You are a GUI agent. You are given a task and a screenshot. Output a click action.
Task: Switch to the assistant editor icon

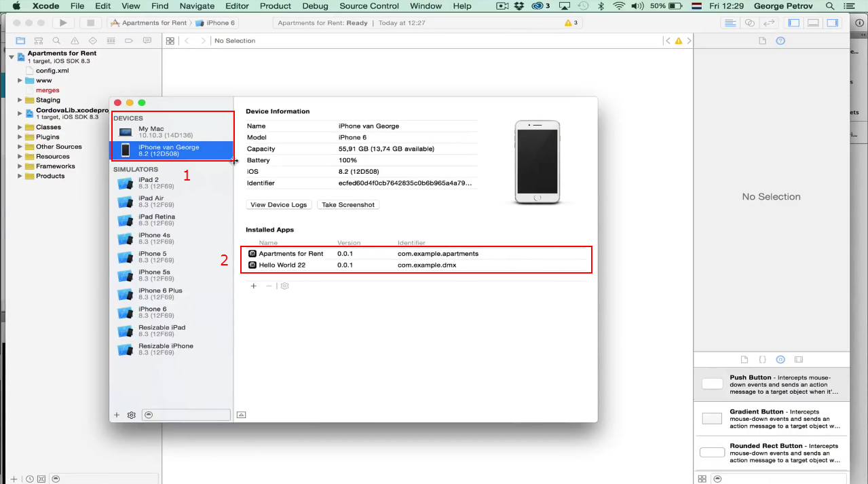click(x=750, y=22)
